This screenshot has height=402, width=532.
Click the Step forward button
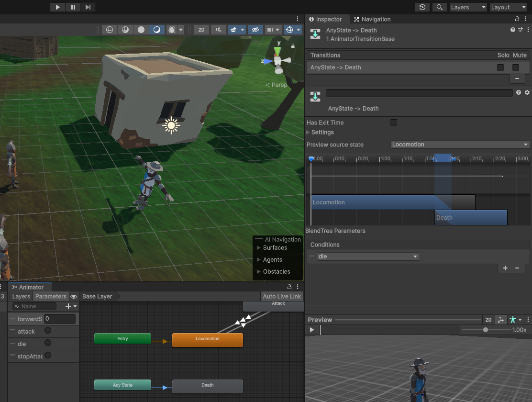pyautogui.click(x=88, y=7)
